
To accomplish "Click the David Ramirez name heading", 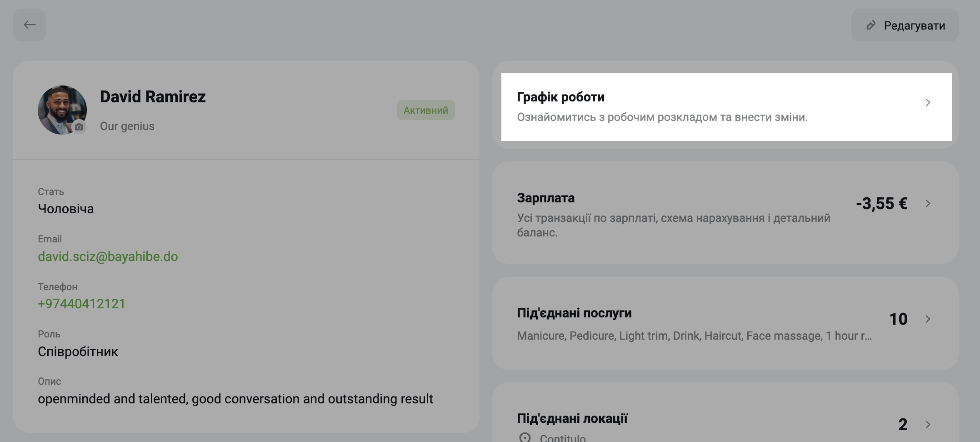I will [x=153, y=97].
